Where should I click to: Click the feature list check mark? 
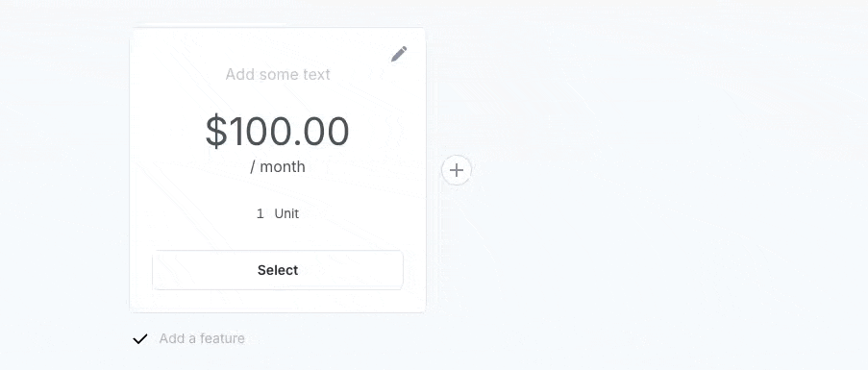[140, 338]
